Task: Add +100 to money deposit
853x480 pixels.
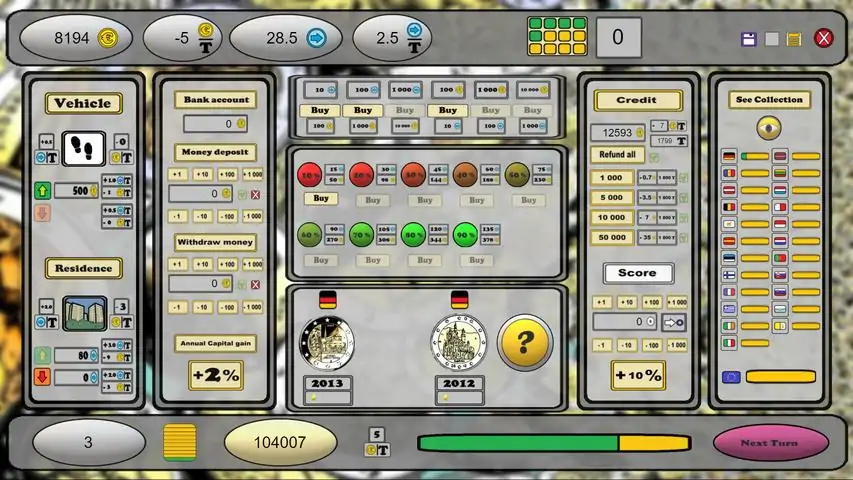Action: coord(228,174)
